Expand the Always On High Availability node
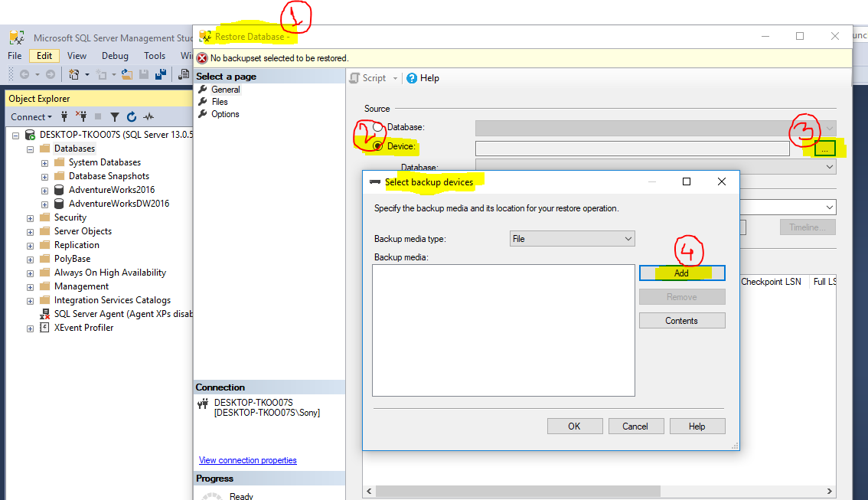Viewport: 868px width, 500px height. tap(30, 273)
